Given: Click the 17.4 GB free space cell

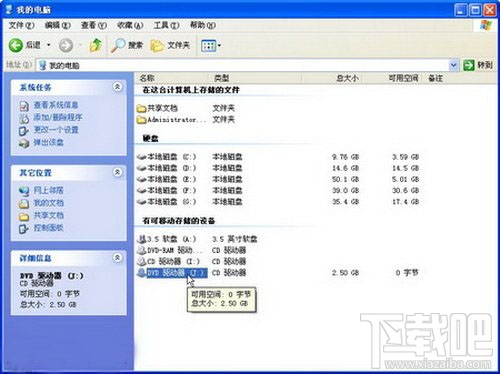Looking at the screenshot, I should [405, 202].
